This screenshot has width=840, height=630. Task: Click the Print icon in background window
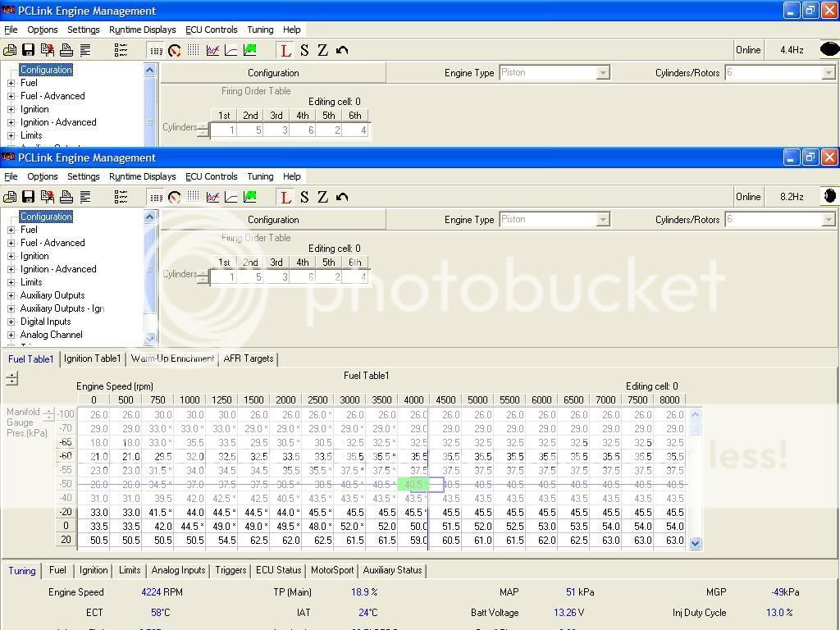(x=66, y=50)
